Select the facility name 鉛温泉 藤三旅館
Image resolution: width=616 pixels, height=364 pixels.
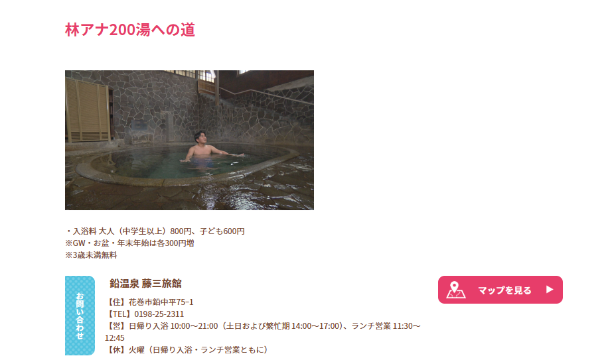pos(145,283)
